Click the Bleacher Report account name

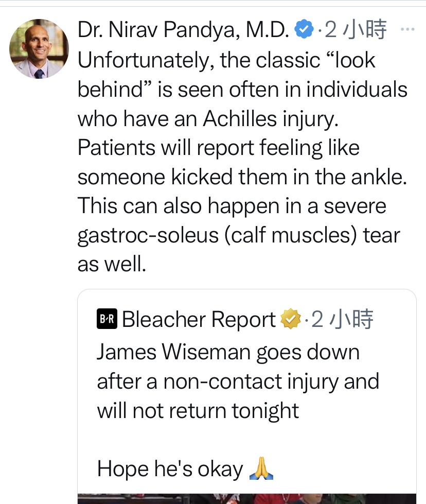click(x=199, y=320)
